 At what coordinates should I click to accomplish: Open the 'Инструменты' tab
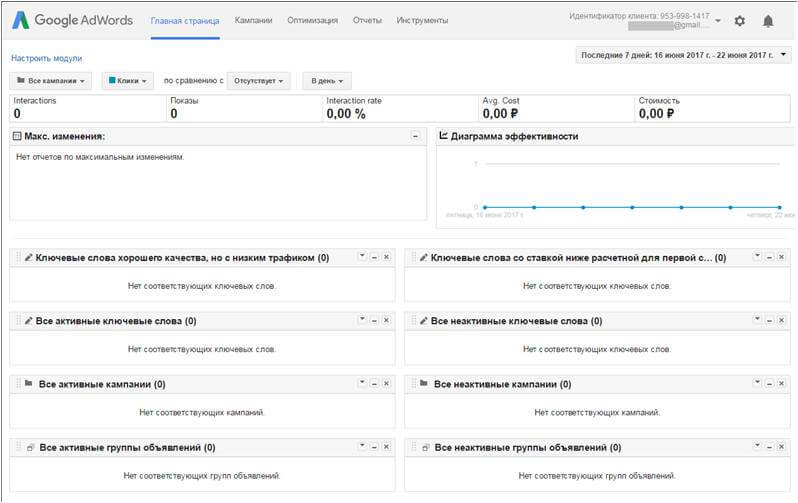(x=422, y=20)
